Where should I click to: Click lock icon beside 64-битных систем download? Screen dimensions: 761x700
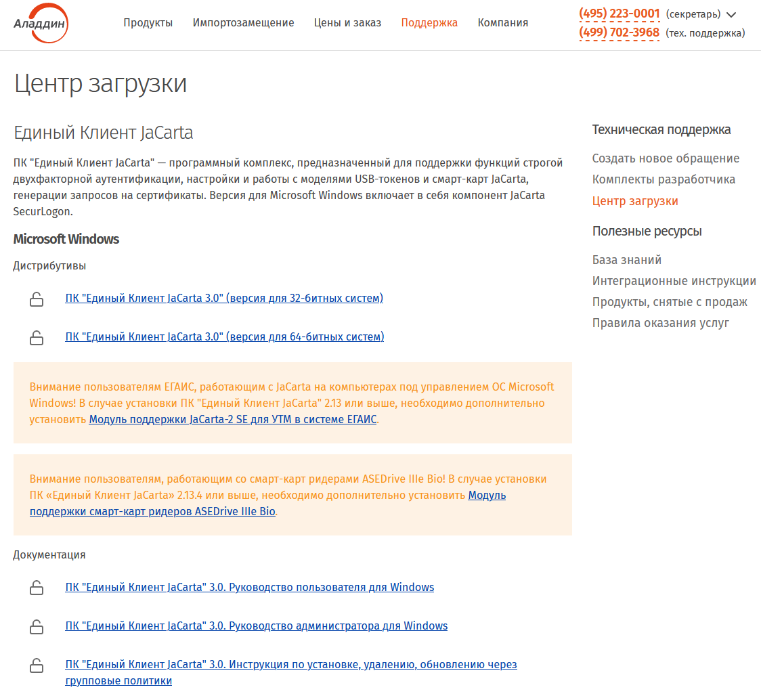click(x=37, y=337)
